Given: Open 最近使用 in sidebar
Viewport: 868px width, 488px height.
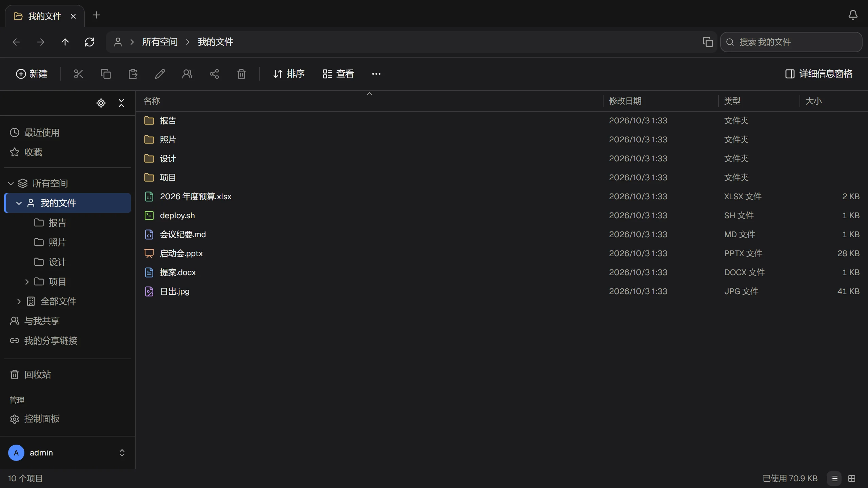Looking at the screenshot, I should click(x=67, y=133).
